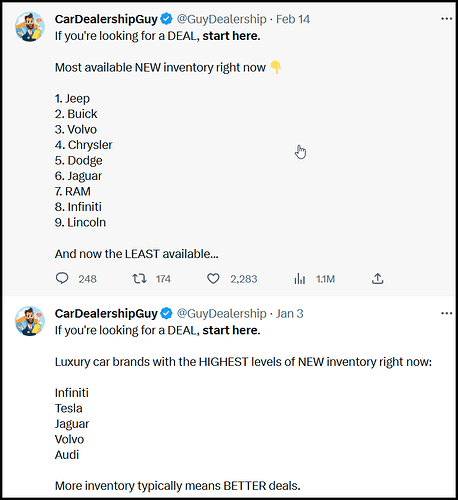This screenshot has width=458, height=500.
Task: Open @GuyDealership handle on second tweet
Action: click(222, 314)
